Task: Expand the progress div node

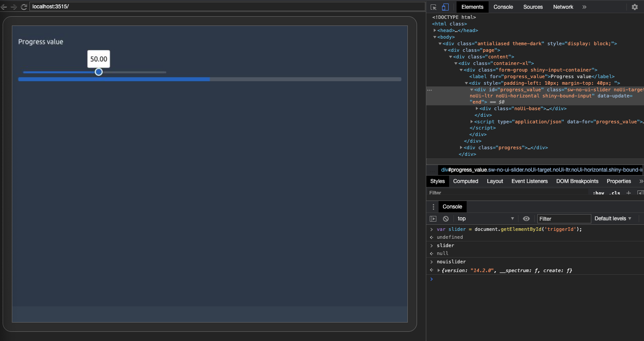Action: (461, 148)
